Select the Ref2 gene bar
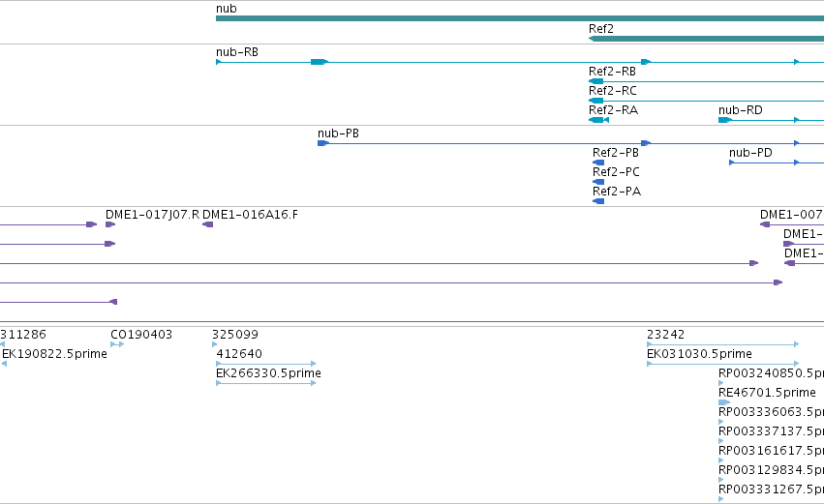The height and width of the screenshot is (504, 824). pyautogui.click(x=706, y=39)
